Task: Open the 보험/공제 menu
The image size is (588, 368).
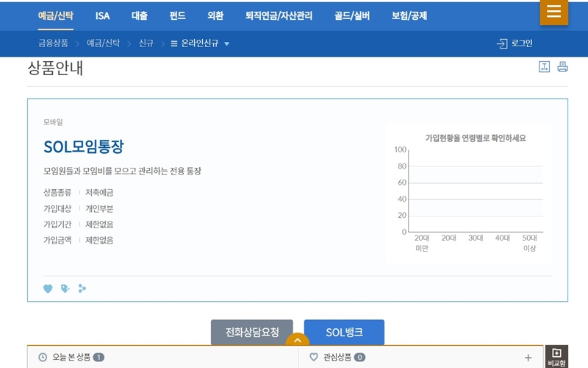Action: pyautogui.click(x=409, y=15)
